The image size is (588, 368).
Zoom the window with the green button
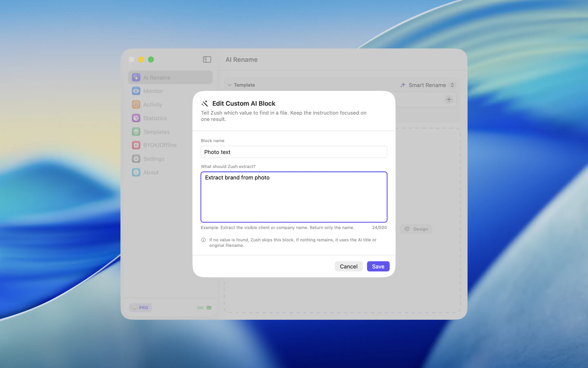pos(151,59)
